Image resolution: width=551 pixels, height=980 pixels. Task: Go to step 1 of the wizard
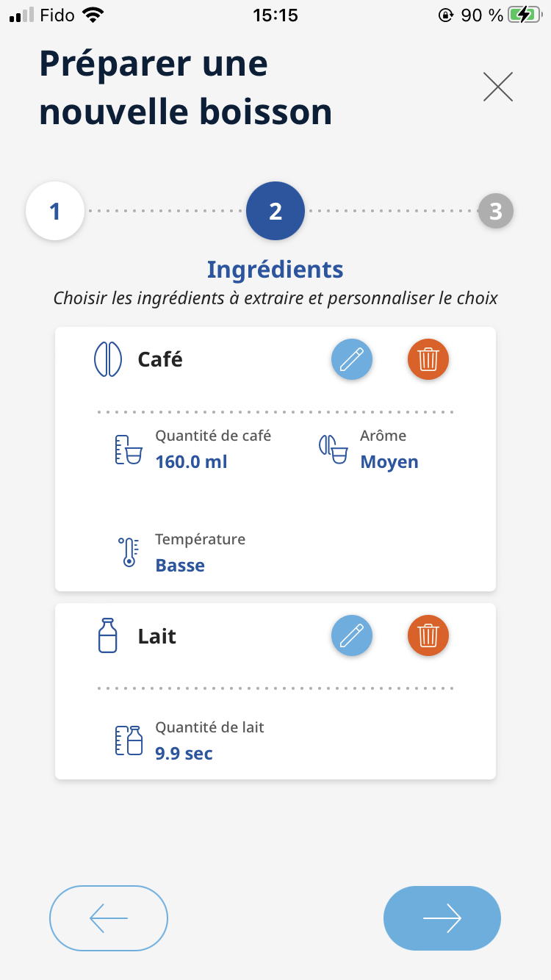tap(55, 212)
